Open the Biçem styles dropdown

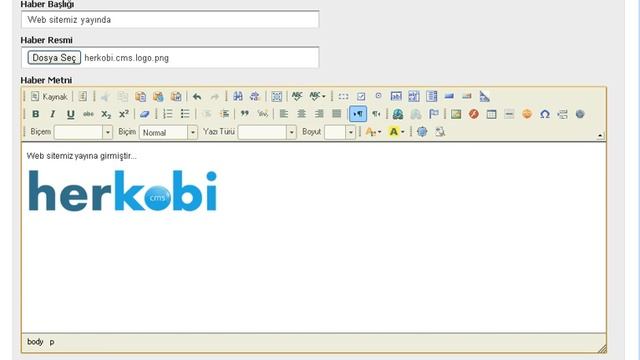click(x=83, y=132)
